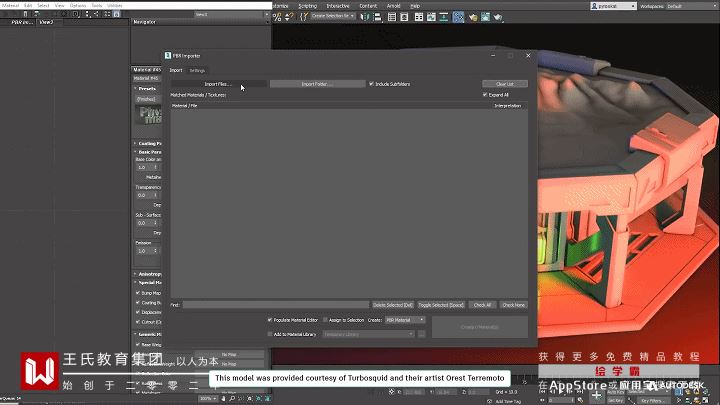720x405 pixels.
Task: Toggle Bump Map checkbox in Special Maps
Action: tap(138, 292)
